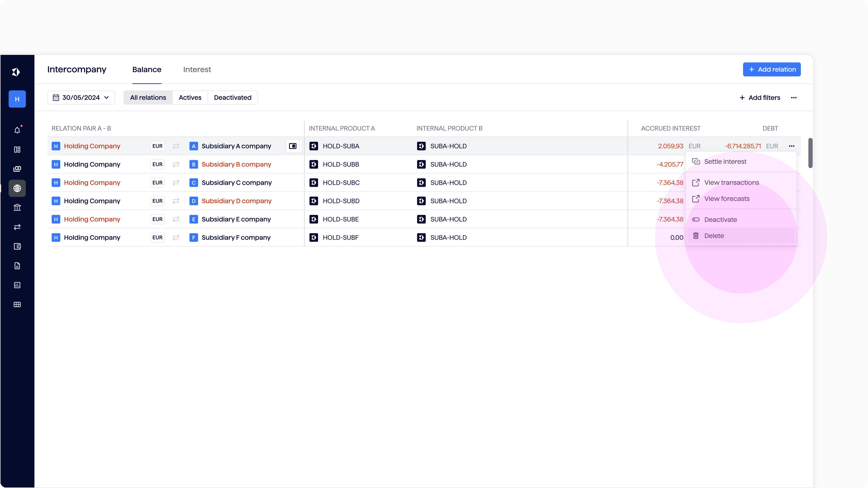Click the INTERNAL PRODUCT A column header

point(342,128)
